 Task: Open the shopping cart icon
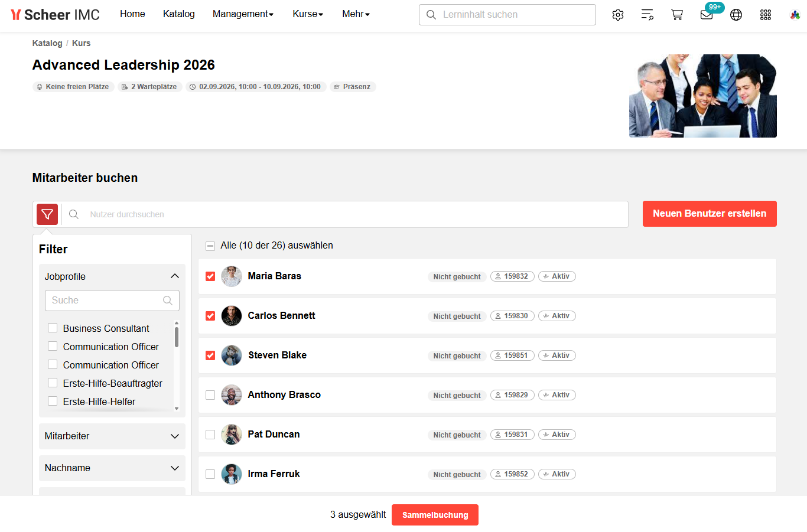tap(677, 15)
